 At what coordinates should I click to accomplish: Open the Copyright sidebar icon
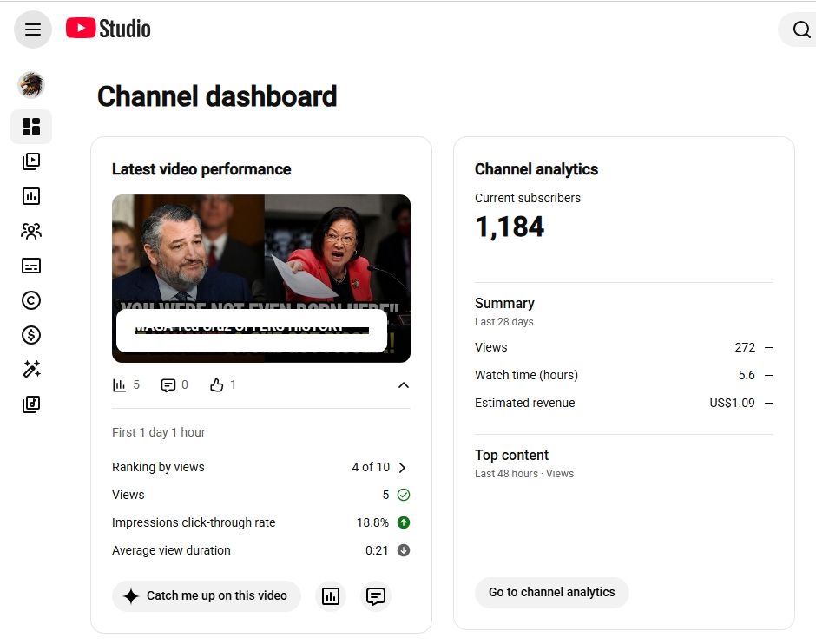coord(31,300)
